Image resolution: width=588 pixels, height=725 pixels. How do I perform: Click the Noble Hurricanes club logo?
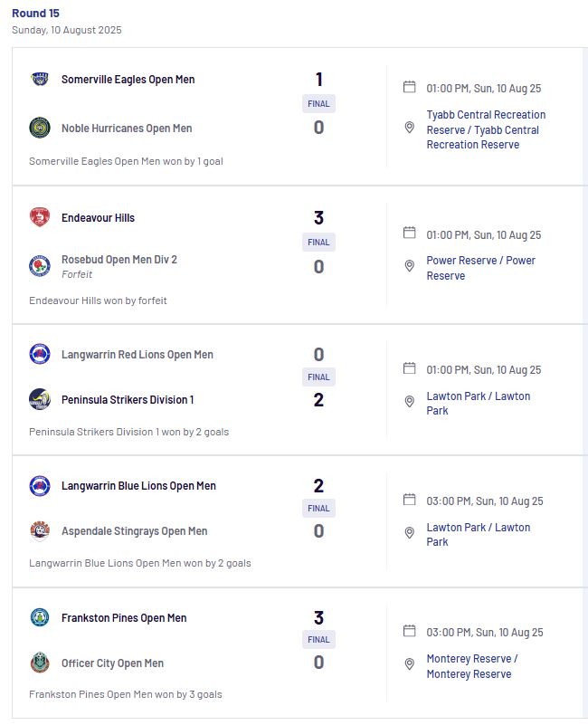click(40, 128)
